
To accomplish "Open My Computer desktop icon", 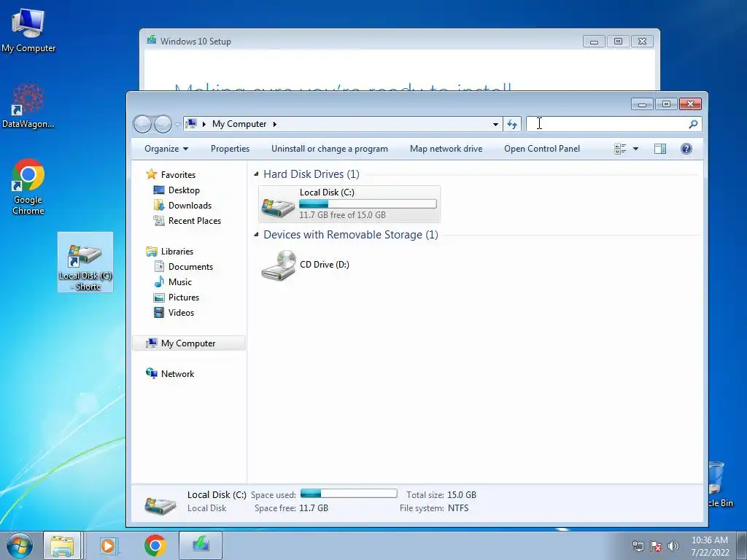I will 28,31.
